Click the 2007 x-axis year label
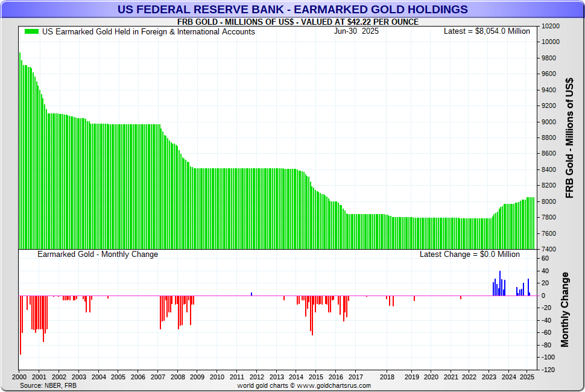Viewport: 585px width, 392px height. (x=158, y=377)
